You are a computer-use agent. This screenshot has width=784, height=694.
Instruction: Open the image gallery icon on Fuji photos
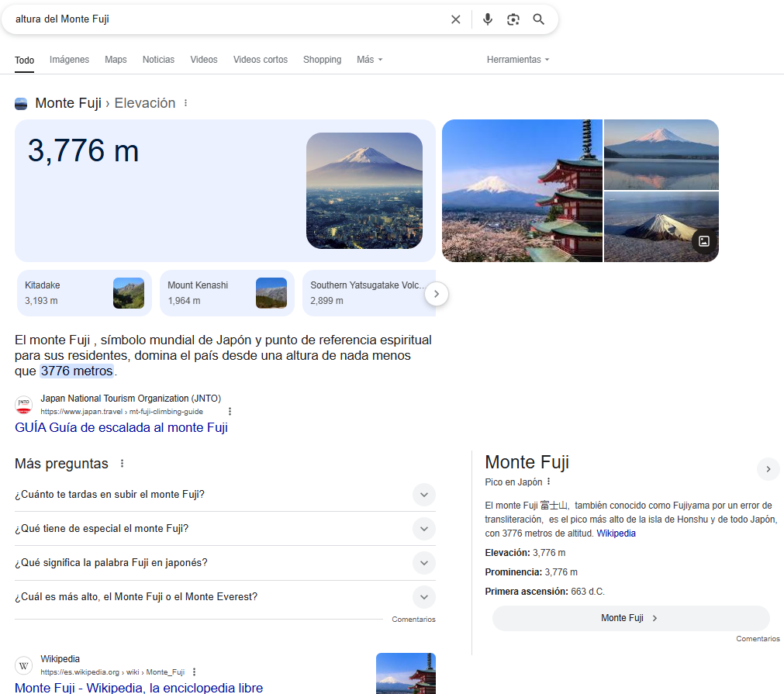[704, 241]
